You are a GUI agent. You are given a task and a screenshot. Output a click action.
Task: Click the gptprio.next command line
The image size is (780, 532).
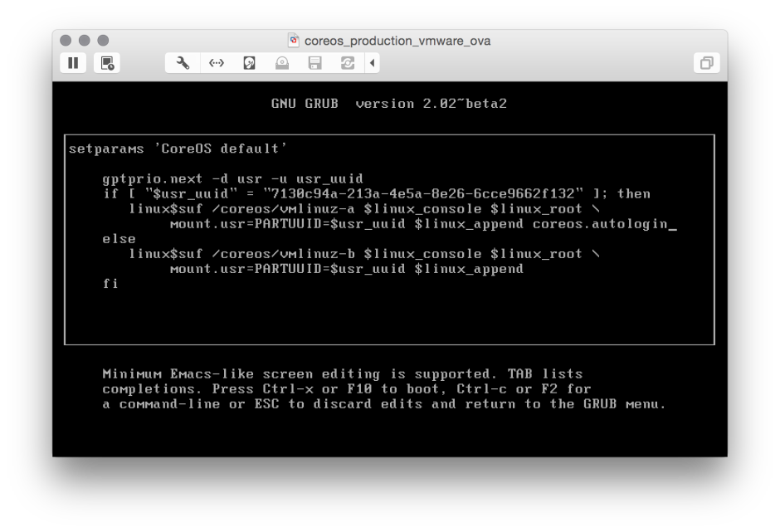click(232, 178)
